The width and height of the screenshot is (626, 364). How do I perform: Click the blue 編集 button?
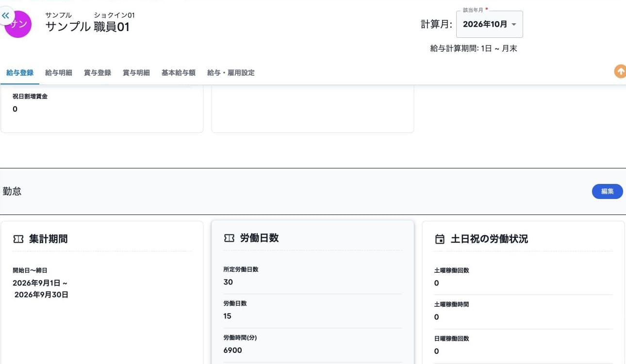pyautogui.click(x=608, y=191)
